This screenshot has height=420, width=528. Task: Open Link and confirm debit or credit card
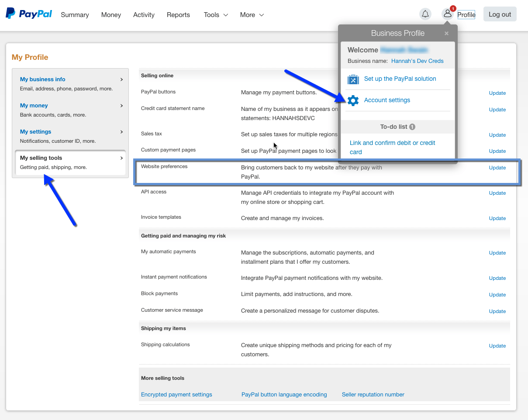393,148
